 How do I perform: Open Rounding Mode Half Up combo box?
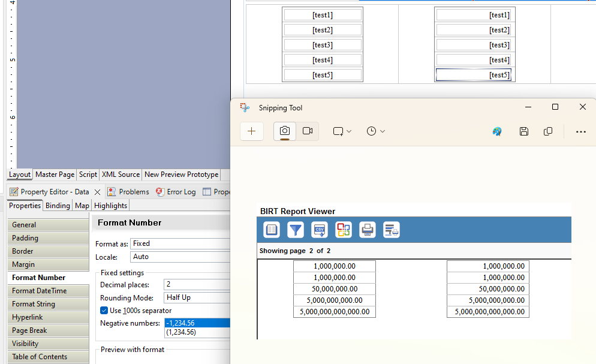pyautogui.click(x=197, y=297)
